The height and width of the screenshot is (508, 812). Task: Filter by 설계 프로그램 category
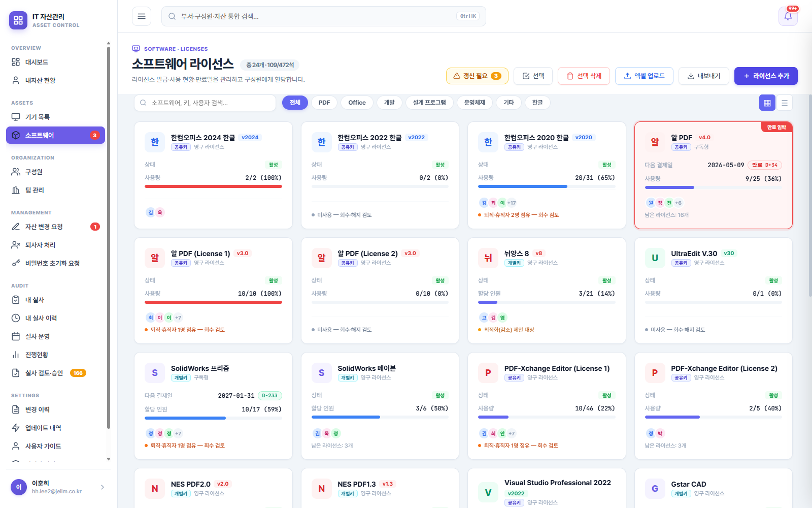pos(429,103)
